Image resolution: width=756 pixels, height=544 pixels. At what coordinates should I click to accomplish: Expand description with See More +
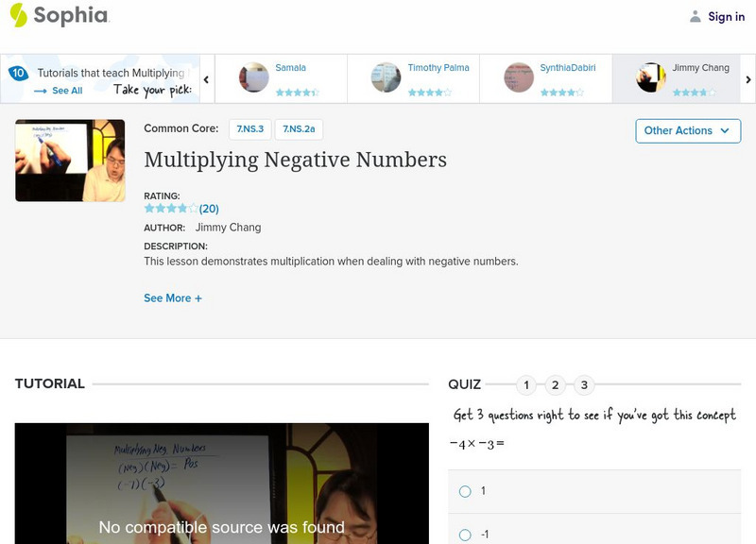173,298
